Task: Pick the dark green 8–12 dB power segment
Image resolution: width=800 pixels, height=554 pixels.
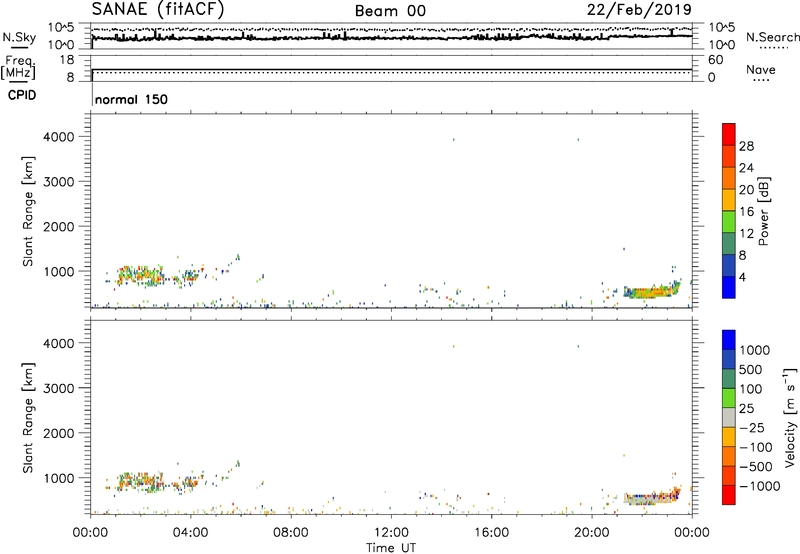Action: pyautogui.click(x=729, y=244)
